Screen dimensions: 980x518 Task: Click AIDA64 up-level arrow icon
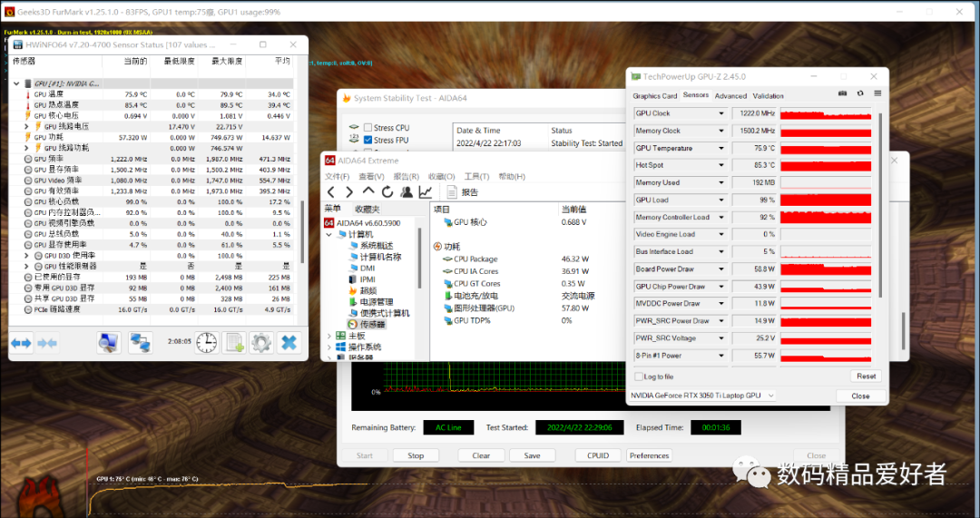[x=368, y=191]
